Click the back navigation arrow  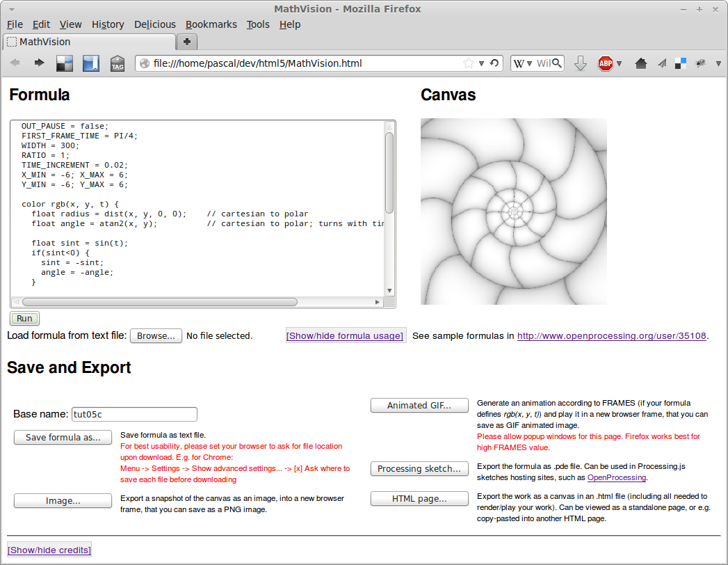click(15, 63)
